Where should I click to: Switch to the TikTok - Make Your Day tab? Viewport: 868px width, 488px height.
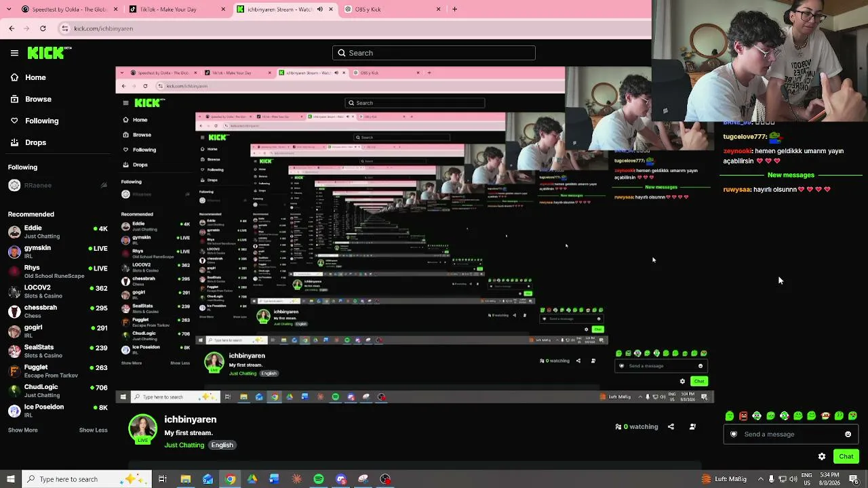tap(178, 9)
